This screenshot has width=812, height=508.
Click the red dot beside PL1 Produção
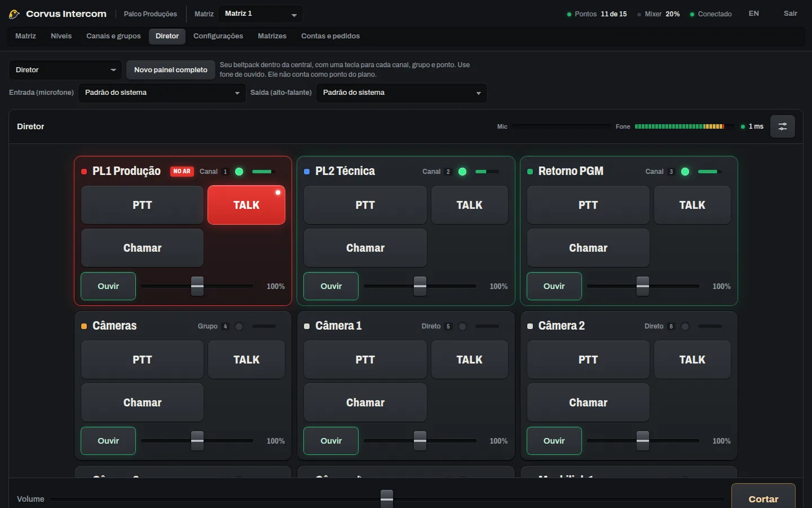coord(84,172)
